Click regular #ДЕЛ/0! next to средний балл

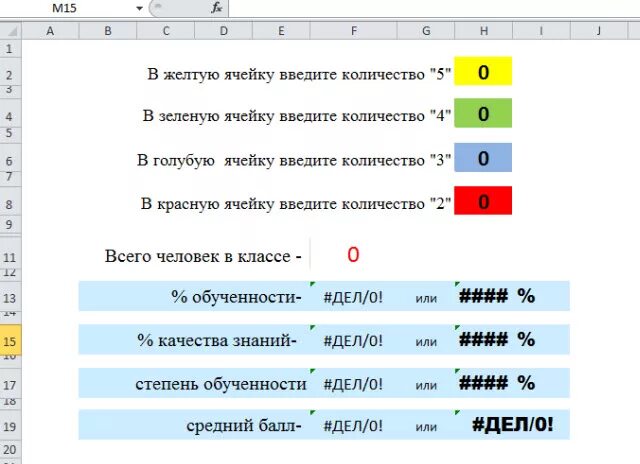pos(353,425)
